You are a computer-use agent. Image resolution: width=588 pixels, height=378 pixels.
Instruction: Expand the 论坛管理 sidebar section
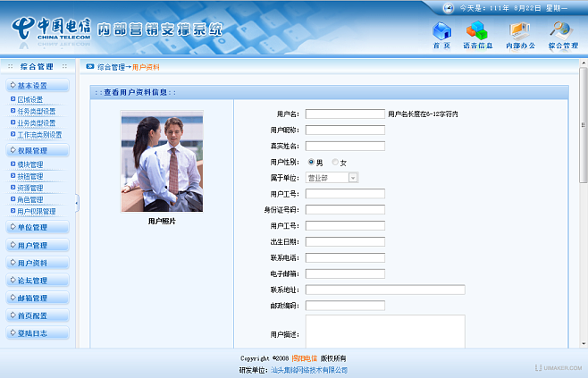coord(37,281)
